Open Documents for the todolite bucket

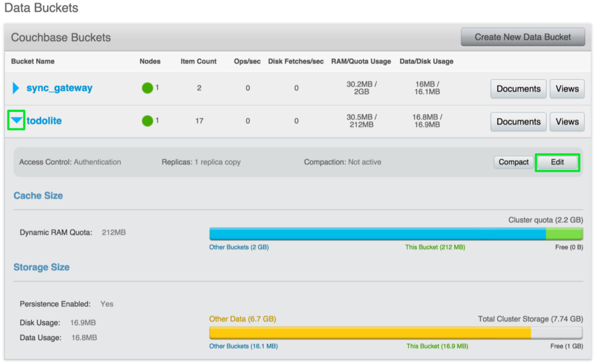tap(518, 122)
